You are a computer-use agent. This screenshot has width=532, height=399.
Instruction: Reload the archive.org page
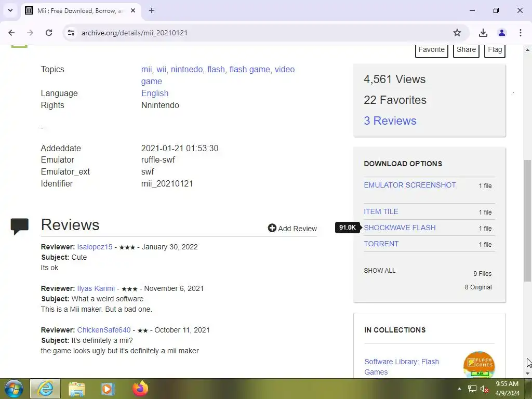49,33
